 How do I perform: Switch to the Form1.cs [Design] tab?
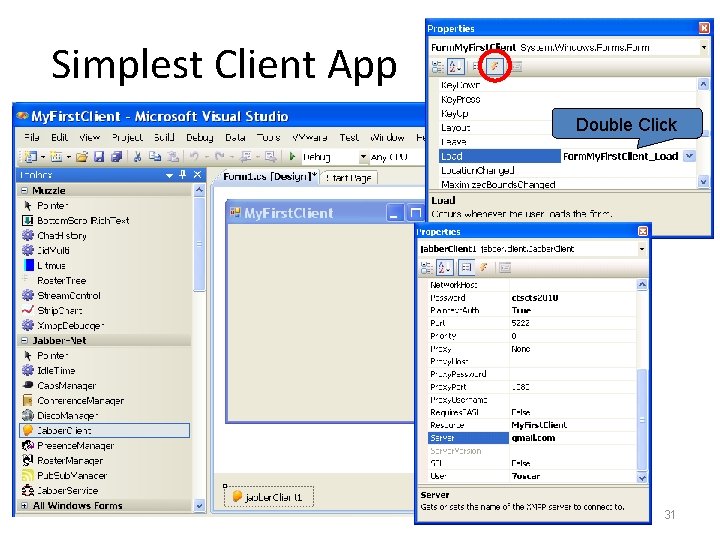click(270, 177)
